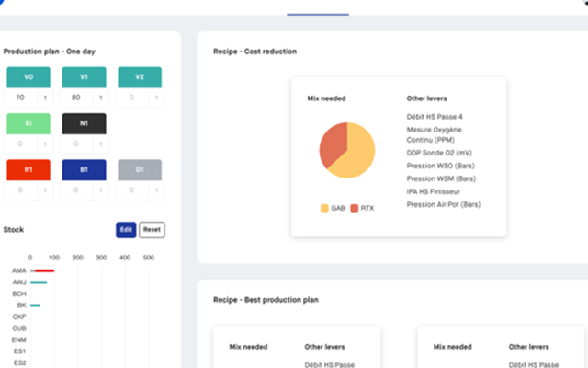Click 'Pression Air Pot (Bars)' lever
The image size is (588, 368).
coord(444,204)
